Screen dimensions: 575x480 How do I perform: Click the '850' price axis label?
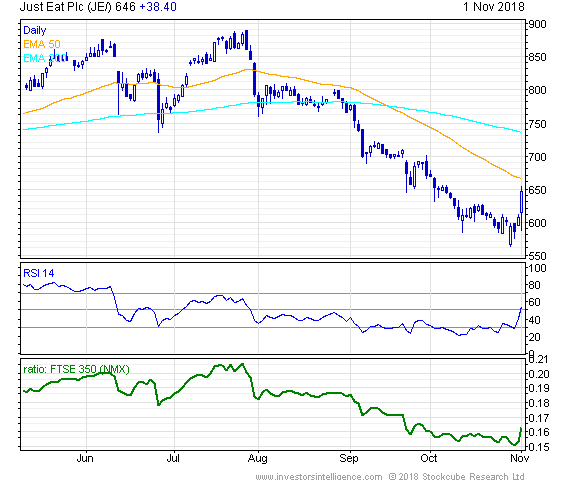coord(537,57)
